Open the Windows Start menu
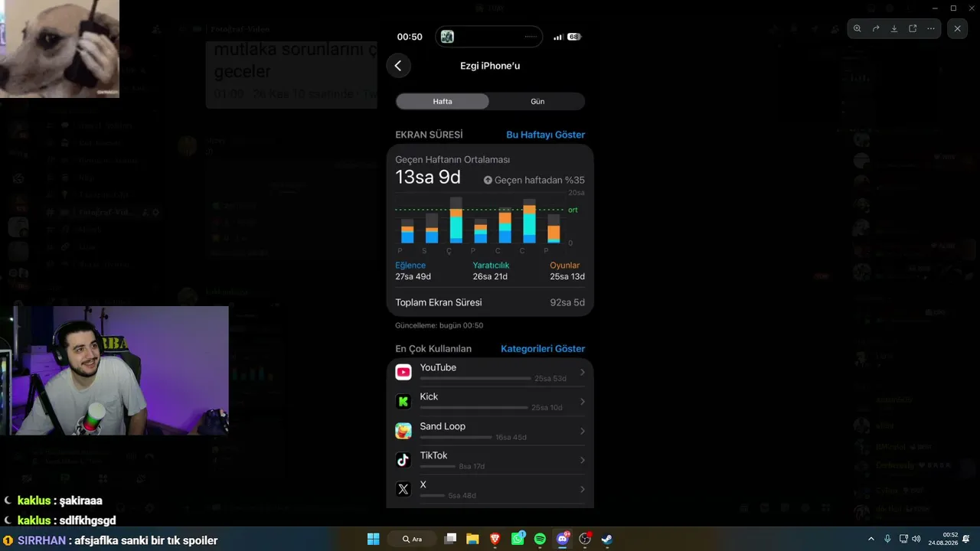Image resolution: width=980 pixels, height=551 pixels. 373,539
